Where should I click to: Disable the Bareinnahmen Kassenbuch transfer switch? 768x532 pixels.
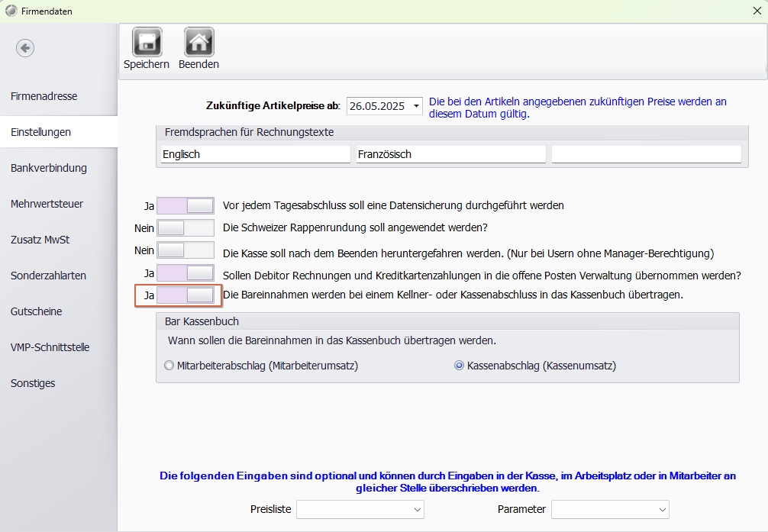(185, 295)
